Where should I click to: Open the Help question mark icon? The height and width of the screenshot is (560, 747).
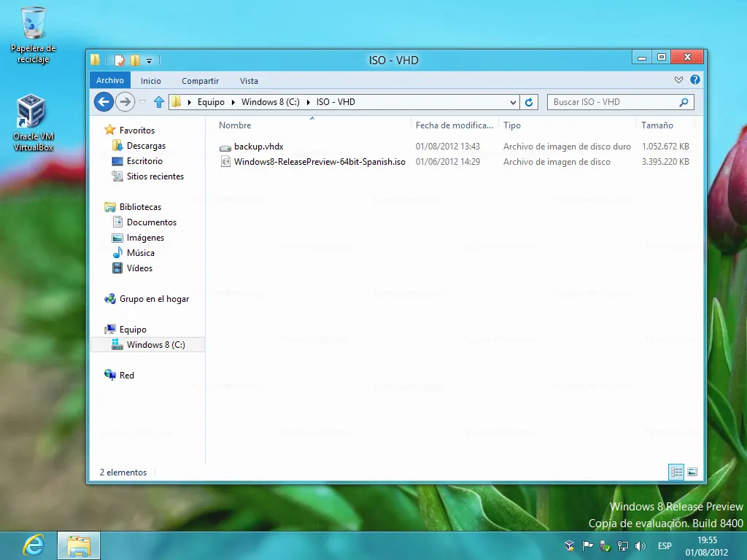click(x=695, y=80)
